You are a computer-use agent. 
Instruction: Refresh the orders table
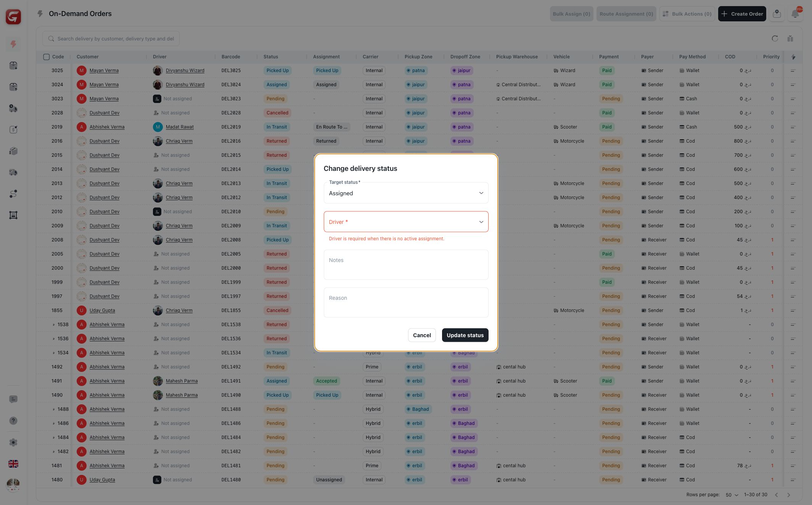click(775, 39)
